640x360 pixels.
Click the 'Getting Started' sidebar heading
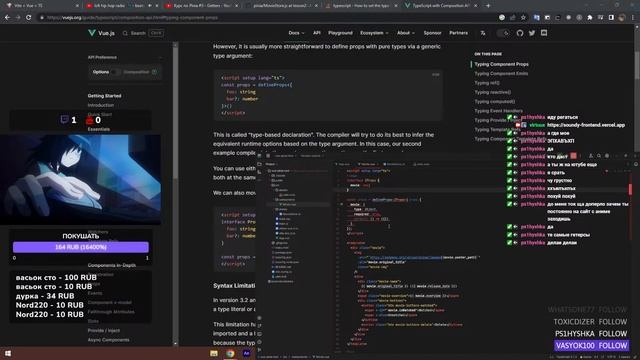pos(104,96)
